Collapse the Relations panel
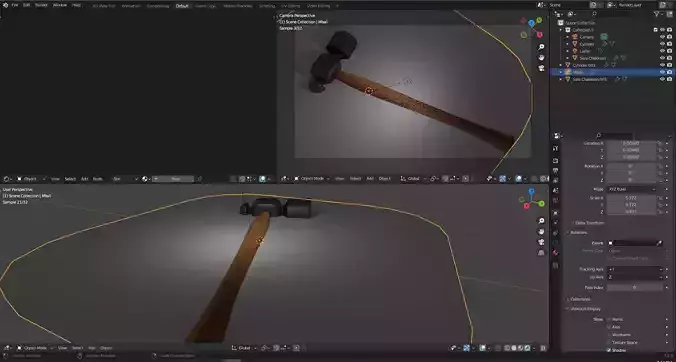Image resolution: width=676 pixels, height=362 pixels. (x=578, y=233)
